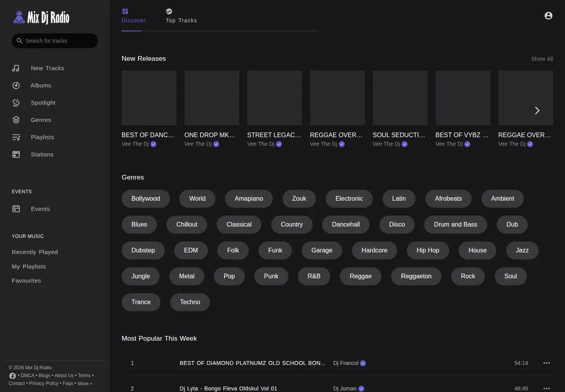Click the search magnifier icon
This screenshot has height=392, width=565.
(19, 41)
